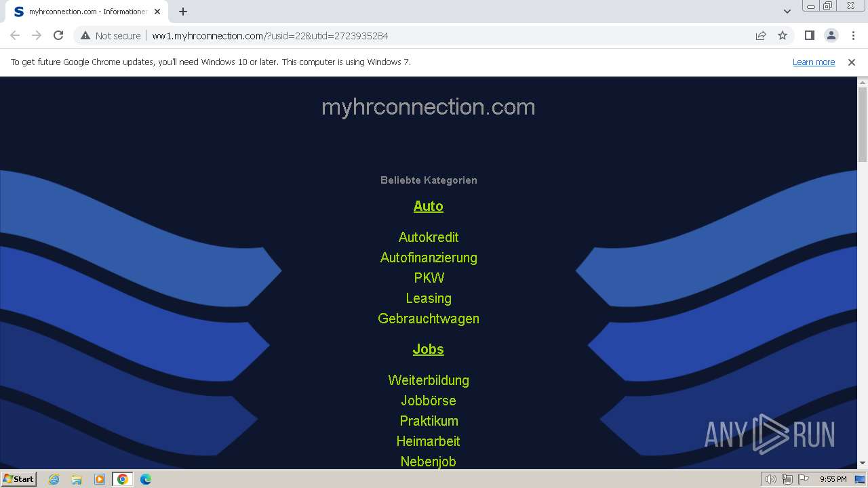The image size is (868, 488).
Task: Open the Nebenjob link
Action: click(429, 462)
